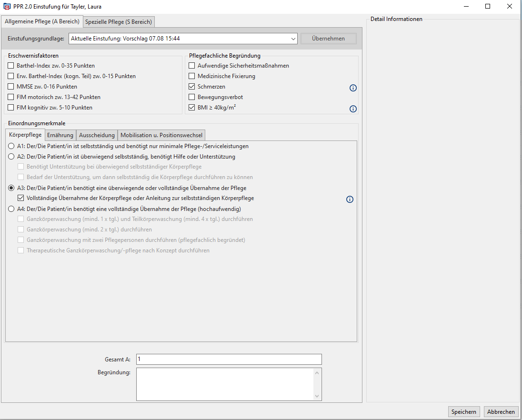Click the Abbrechen button

[x=501, y=412]
